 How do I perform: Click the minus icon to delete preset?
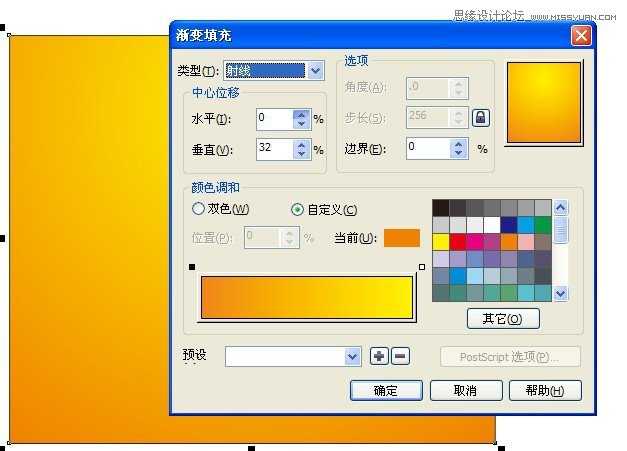(399, 356)
